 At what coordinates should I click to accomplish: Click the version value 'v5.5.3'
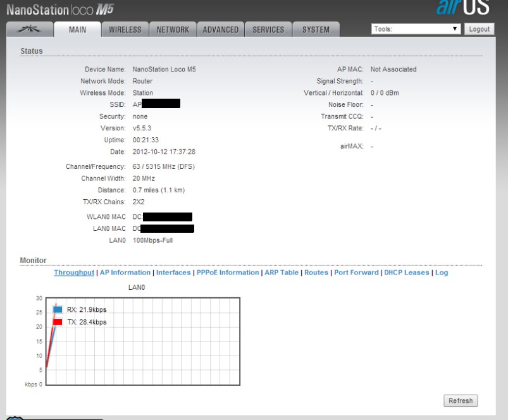click(142, 128)
